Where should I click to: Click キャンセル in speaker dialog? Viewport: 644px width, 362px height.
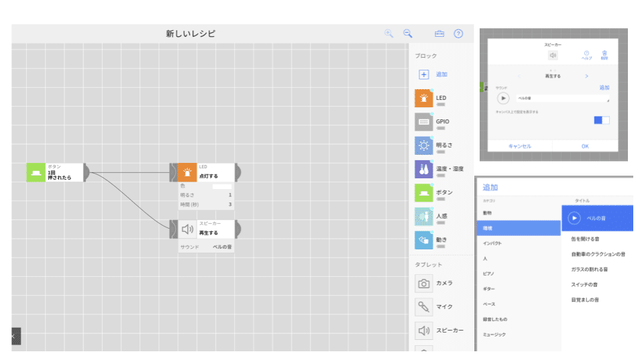point(519,146)
